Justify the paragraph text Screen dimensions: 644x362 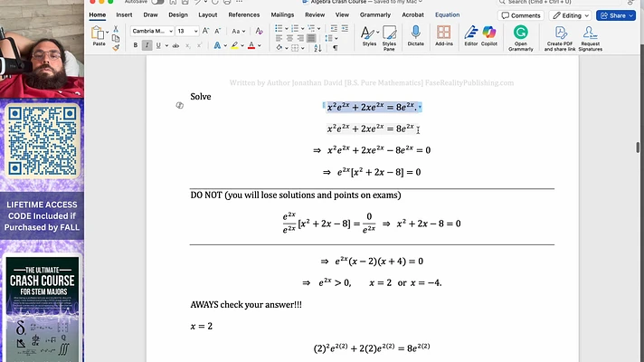click(311, 38)
